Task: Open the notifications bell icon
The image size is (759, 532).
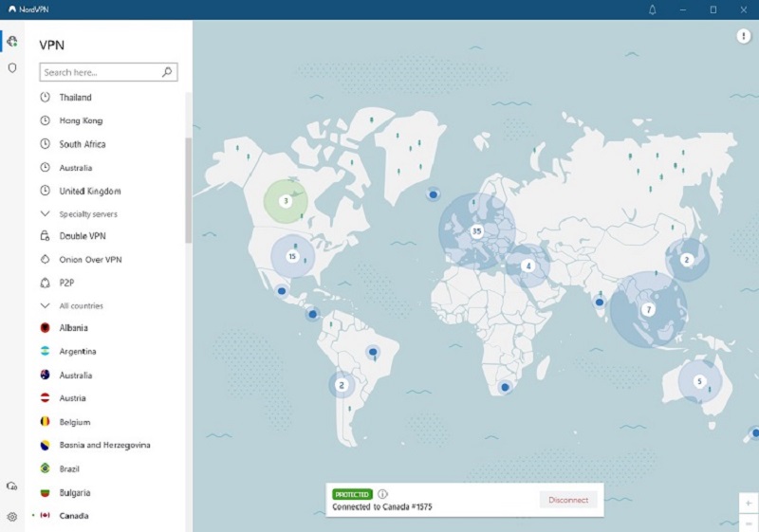Action: click(653, 9)
